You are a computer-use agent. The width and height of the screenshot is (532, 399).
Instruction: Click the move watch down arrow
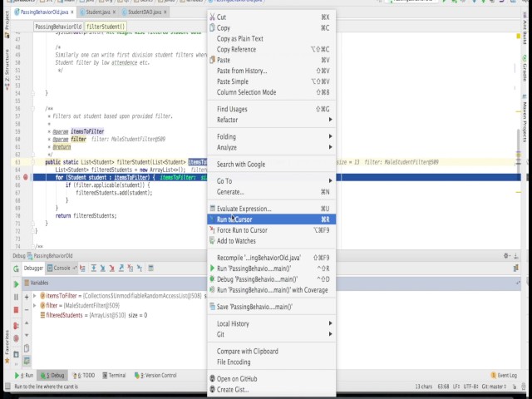pos(27,335)
